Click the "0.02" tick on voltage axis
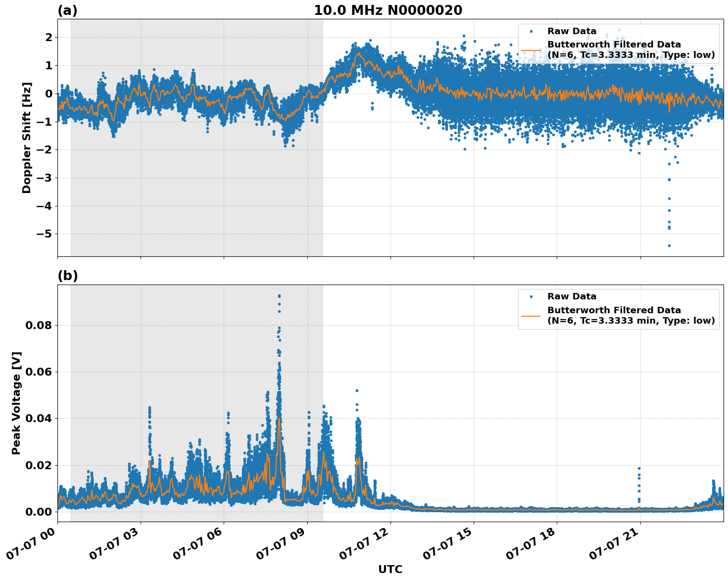The width and height of the screenshot is (728, 580). 39,465
